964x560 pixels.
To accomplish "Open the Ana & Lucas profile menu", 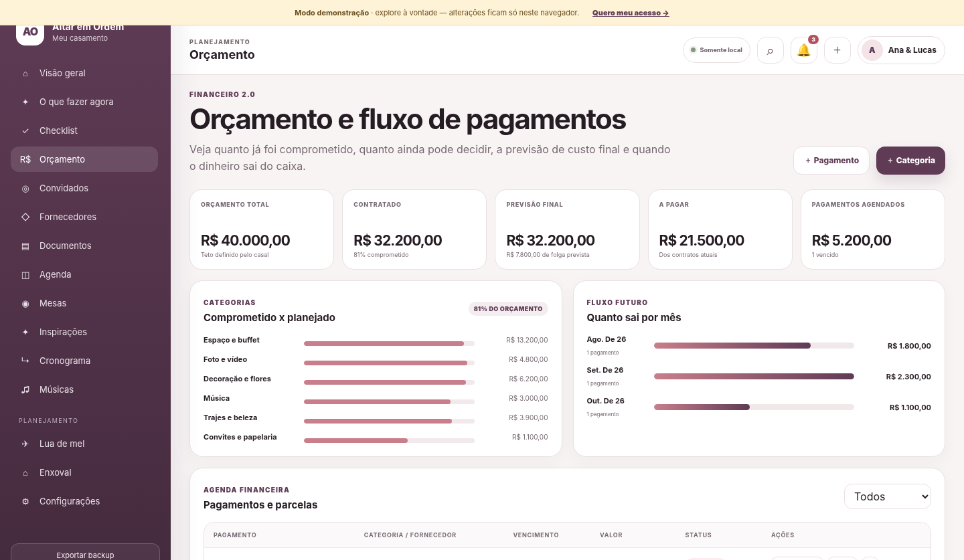I will pyautogui.click(x=901, y=50).
